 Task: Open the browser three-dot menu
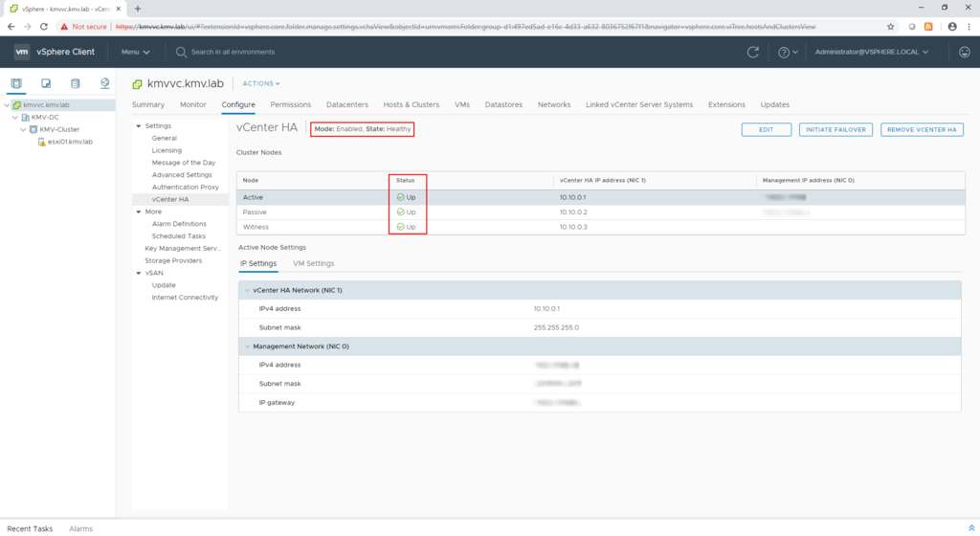point(969,27)
